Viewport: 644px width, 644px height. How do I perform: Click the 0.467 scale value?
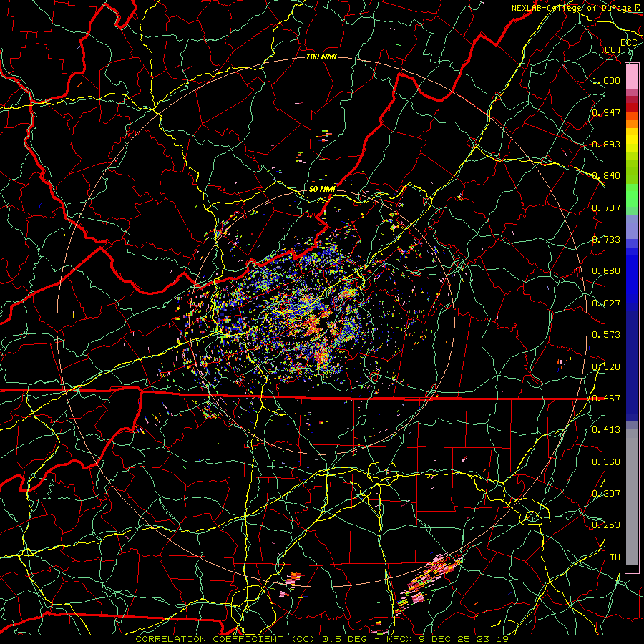[606, 399]
